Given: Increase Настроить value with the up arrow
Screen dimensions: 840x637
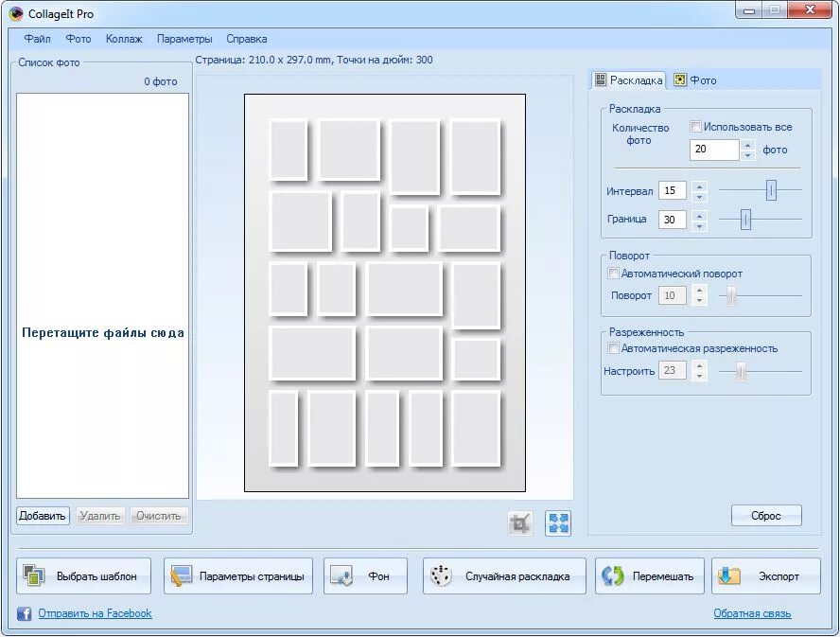Looking at the screenshot, I should 700,365.
